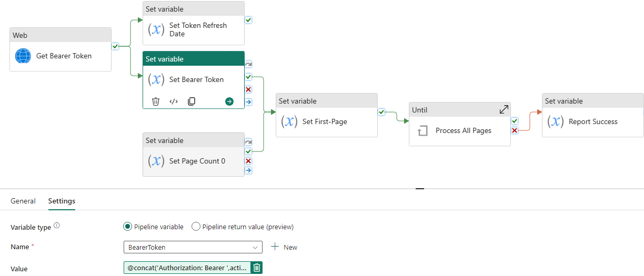Screen dimensions: 644x276
Task: Click the Set Page Count 0 variable icon
Action: pyautogui.click(x=156, y=161)
